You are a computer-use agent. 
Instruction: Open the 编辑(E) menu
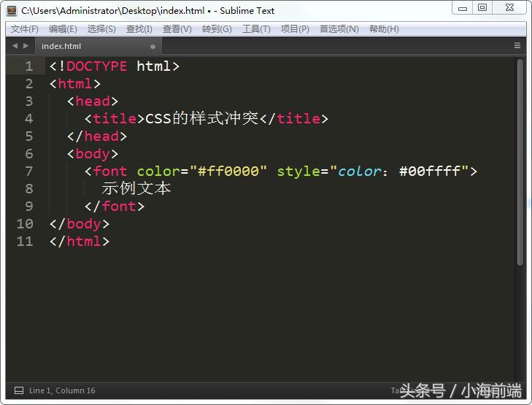click(x=63, y=29)
